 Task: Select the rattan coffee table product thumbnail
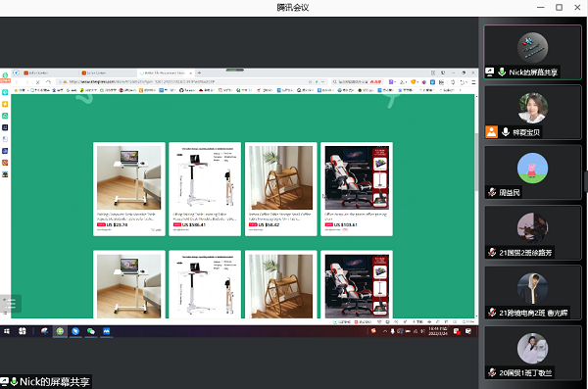[281, 177]
